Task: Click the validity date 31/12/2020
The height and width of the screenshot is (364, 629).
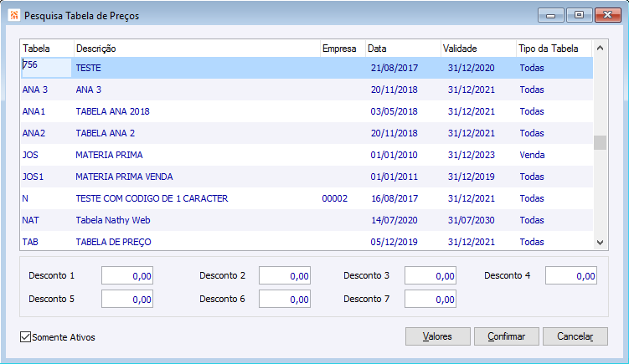Action: pos(471,68)
